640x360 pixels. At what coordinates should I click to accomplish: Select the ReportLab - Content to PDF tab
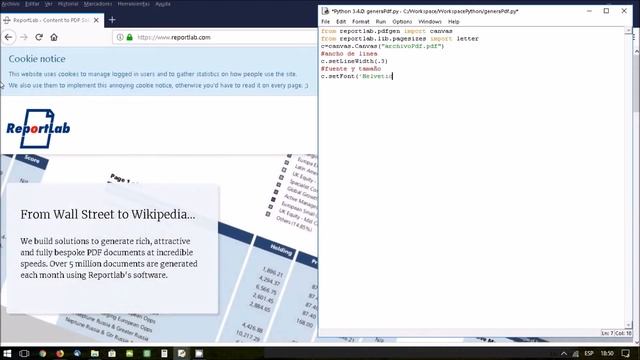click(x=52, y=20)
